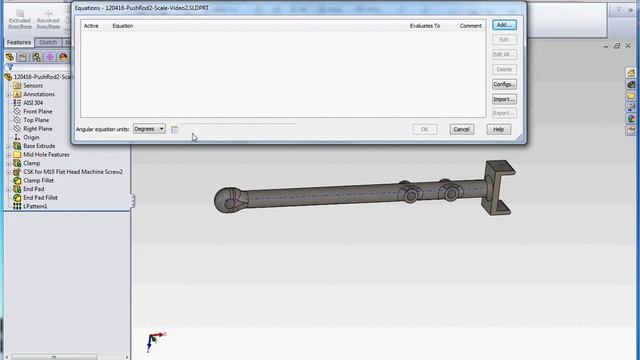
Task: Select the AISI 304 material entry
Action: (28, 103)
